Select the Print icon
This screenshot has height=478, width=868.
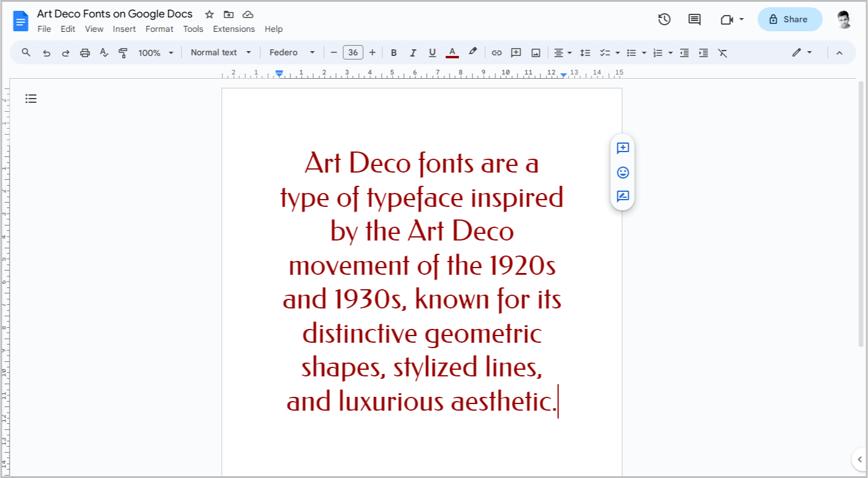click(x=85, y=52)
